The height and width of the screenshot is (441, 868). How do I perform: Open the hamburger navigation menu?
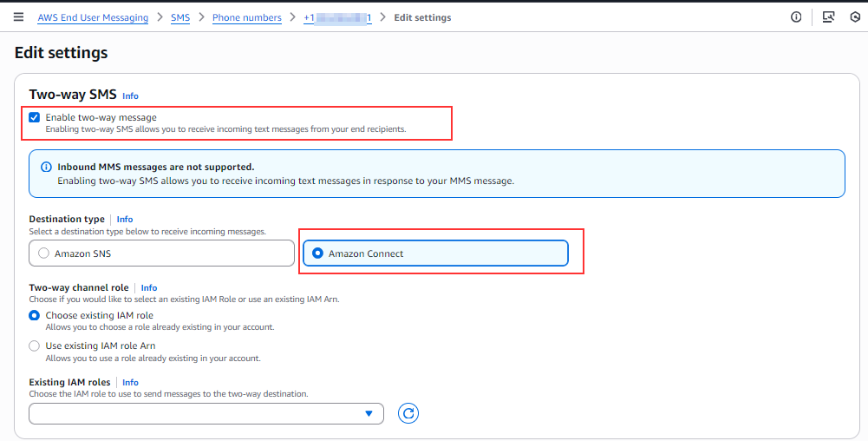(18, 17)
